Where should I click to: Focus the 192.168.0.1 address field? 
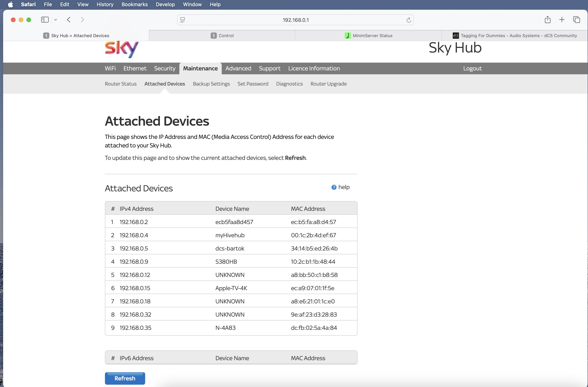tap(295, 20)
